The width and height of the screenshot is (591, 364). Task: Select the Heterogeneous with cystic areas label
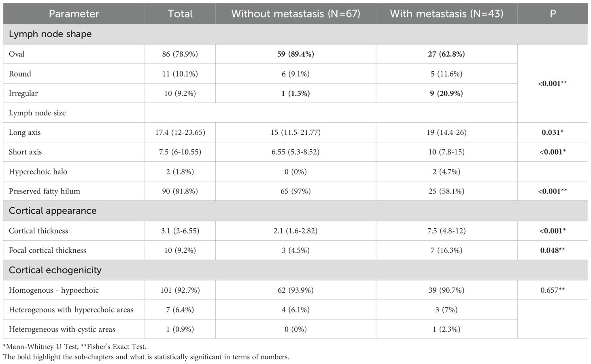(62, 329)
